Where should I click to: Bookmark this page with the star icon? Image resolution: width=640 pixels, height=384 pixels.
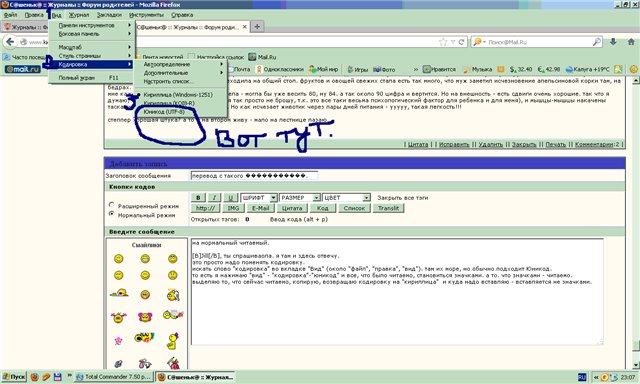[443, 42]
